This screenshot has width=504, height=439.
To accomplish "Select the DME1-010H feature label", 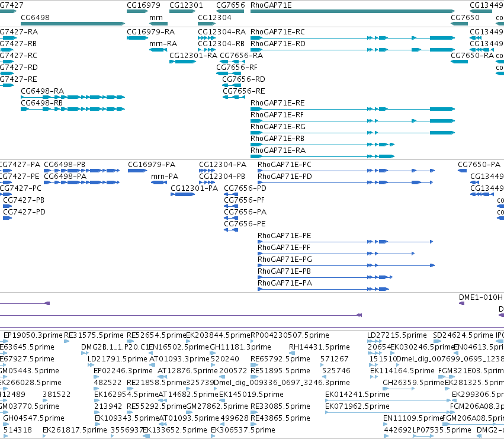I will pos(481,297).
